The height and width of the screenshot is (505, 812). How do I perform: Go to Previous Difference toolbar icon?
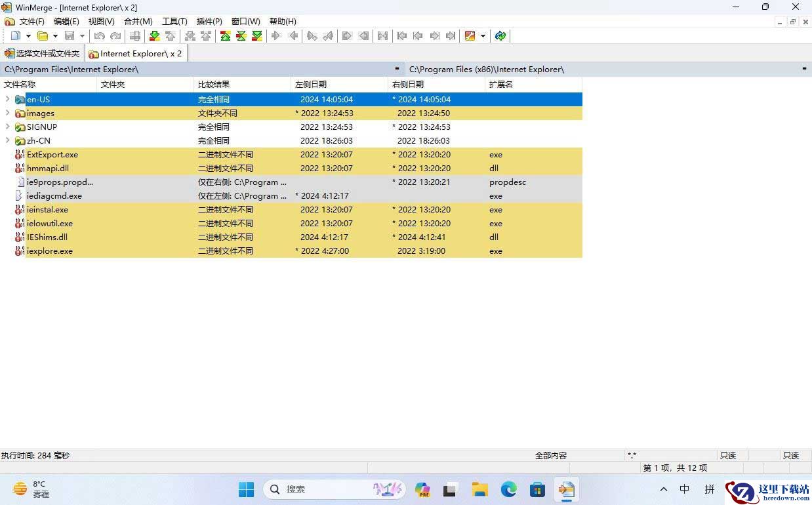tap(171, 36)
